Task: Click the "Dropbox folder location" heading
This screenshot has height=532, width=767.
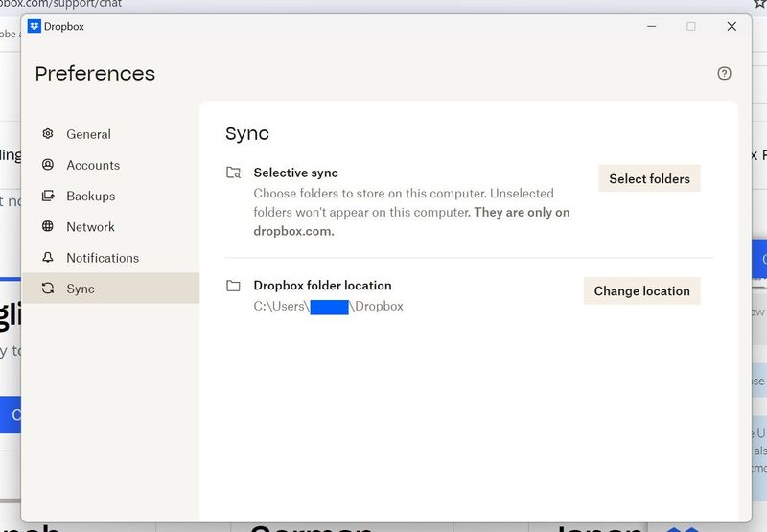Action: 322,286
